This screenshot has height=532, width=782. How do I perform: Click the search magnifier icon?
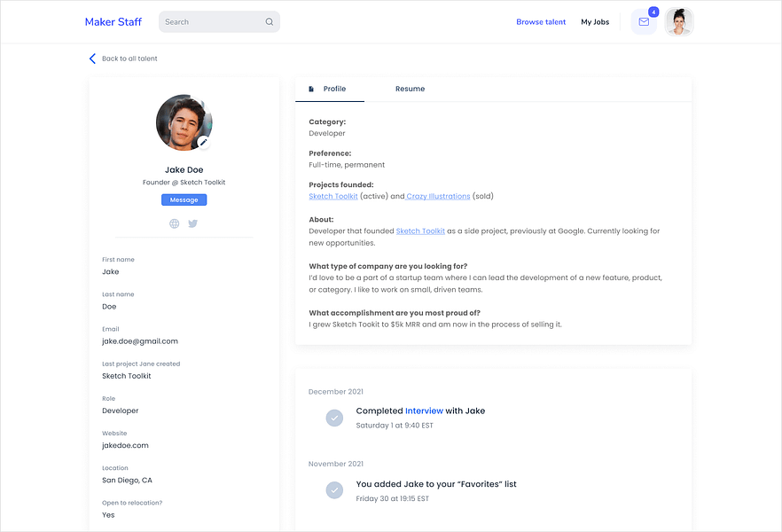coord(270,22)
